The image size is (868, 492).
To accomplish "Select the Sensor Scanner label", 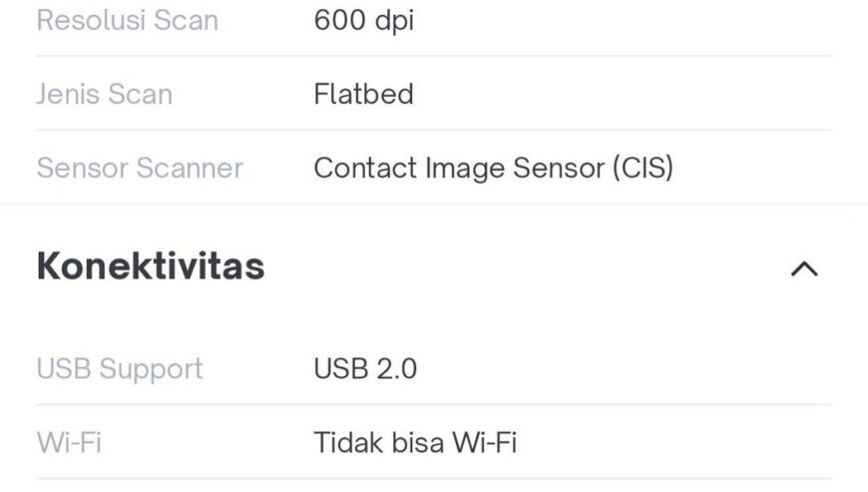I will [140, 169].
